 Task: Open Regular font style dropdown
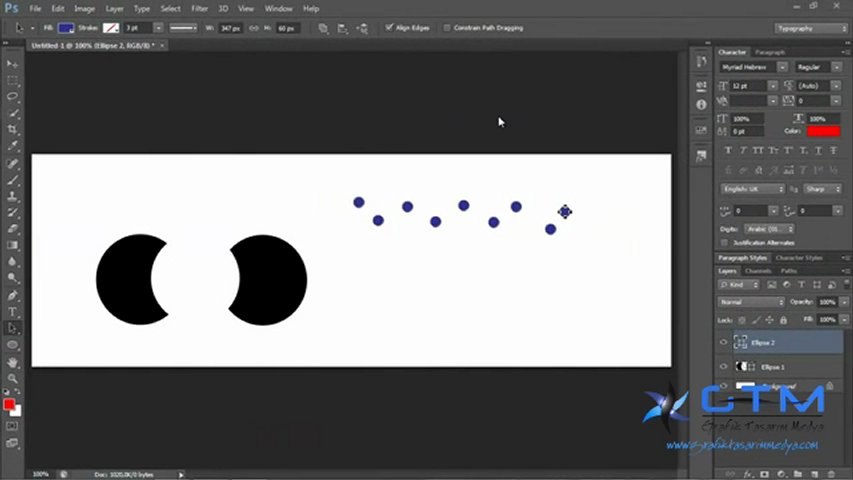[x=837, y=67]
